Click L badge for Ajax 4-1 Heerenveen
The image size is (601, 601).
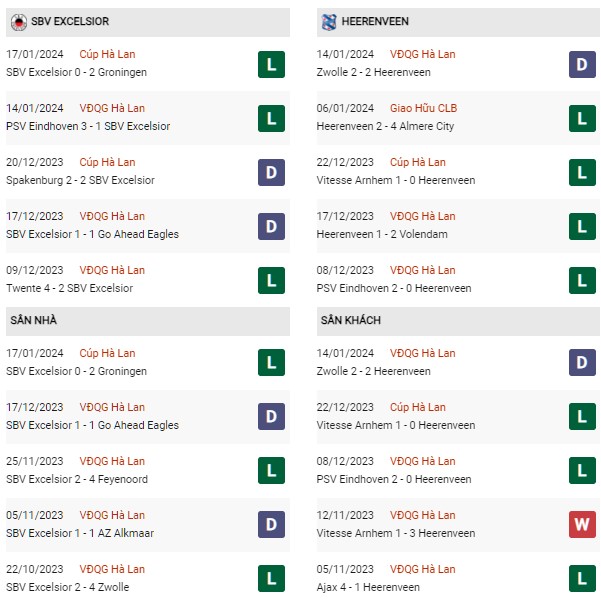click(x=583, y=578)
